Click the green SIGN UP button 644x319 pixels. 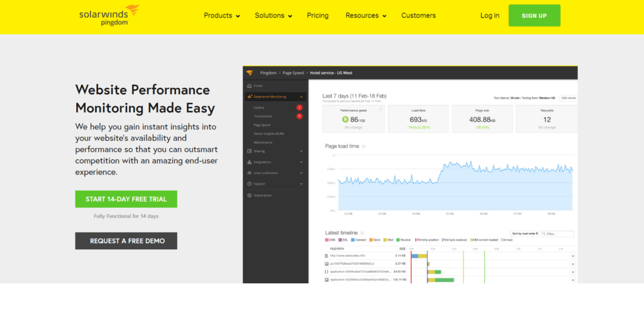coord(535,16)
